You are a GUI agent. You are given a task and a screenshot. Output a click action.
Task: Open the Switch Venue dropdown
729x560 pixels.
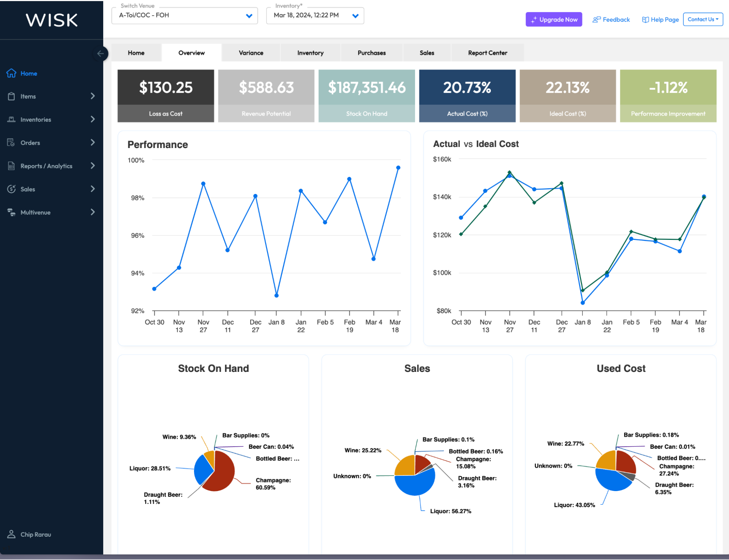point(249,16)
